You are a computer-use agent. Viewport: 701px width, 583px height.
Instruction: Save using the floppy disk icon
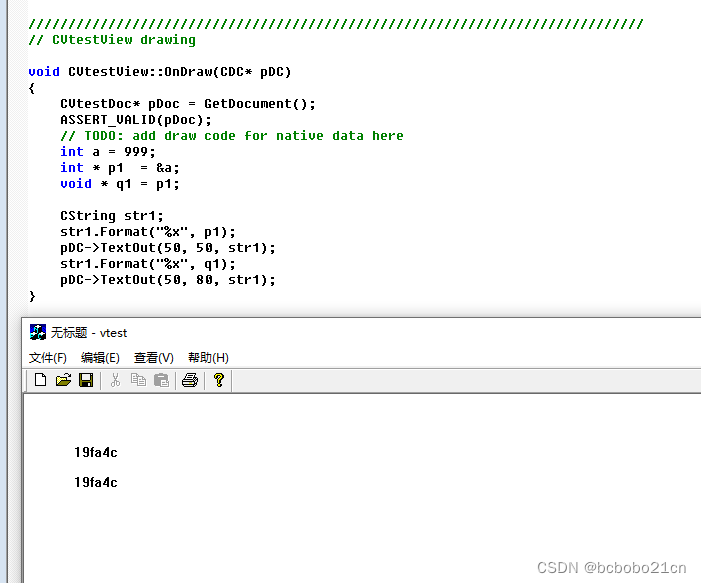86,380
